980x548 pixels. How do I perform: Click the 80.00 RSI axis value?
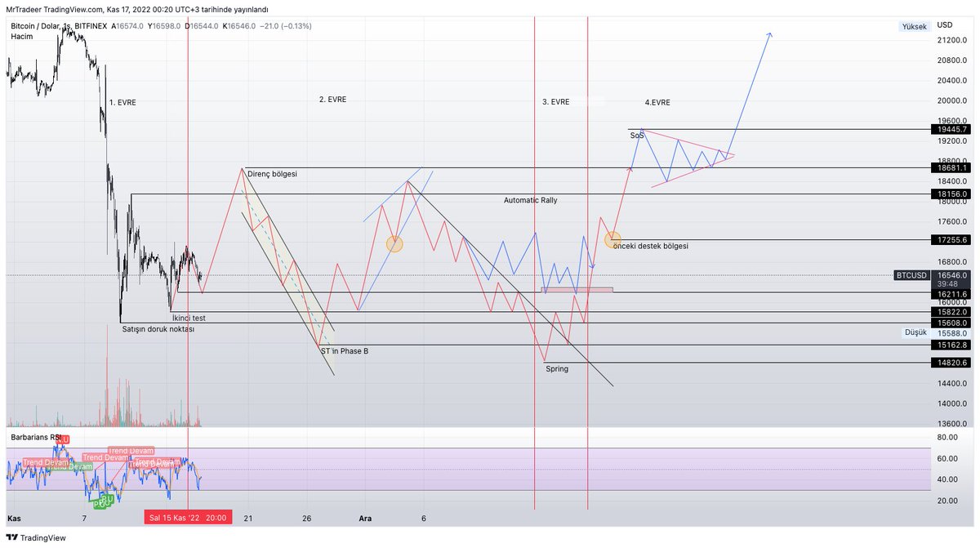pyautogui.click(x=947, y=438)
